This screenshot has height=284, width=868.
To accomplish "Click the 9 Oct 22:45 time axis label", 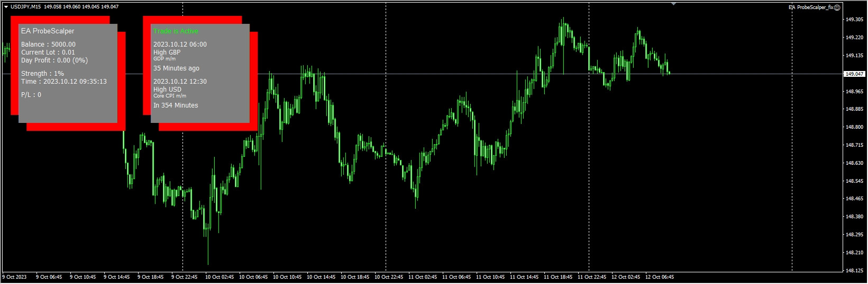I will [184, 277].
